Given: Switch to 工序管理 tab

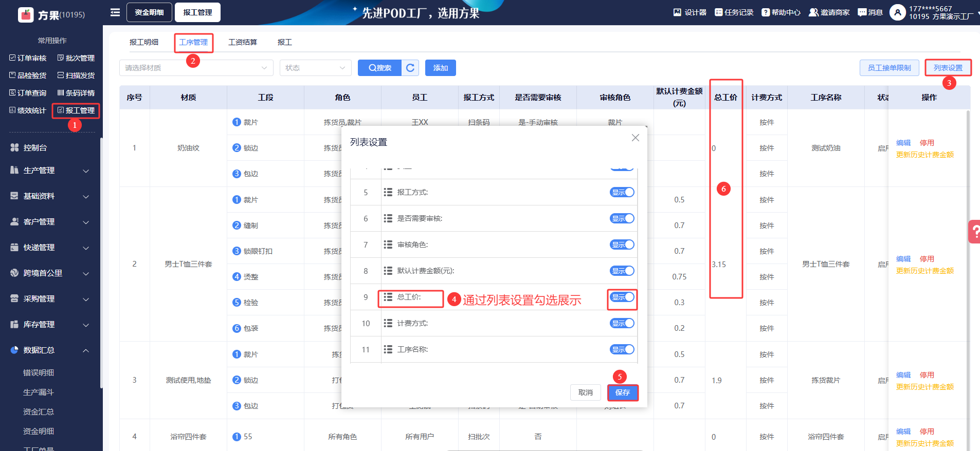Looking at the screenshot, I should click(193, 42).
